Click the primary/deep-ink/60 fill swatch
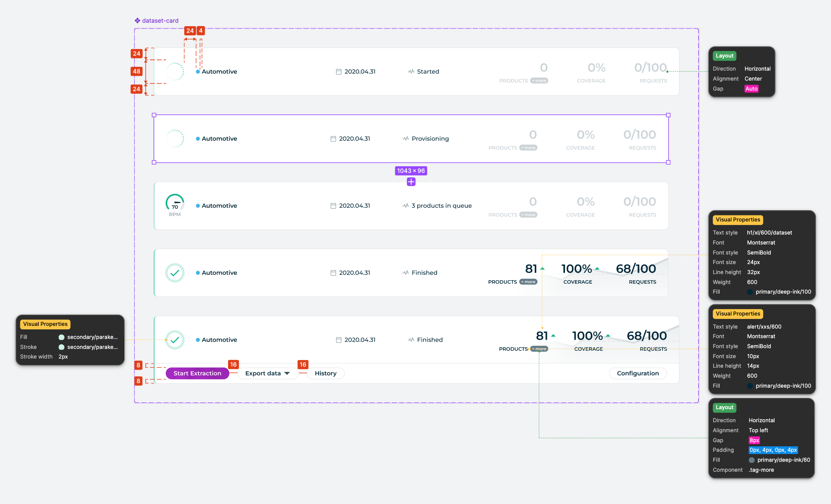Image resolution: width=831 pixels, height=504 pixels. click(752, 460)
